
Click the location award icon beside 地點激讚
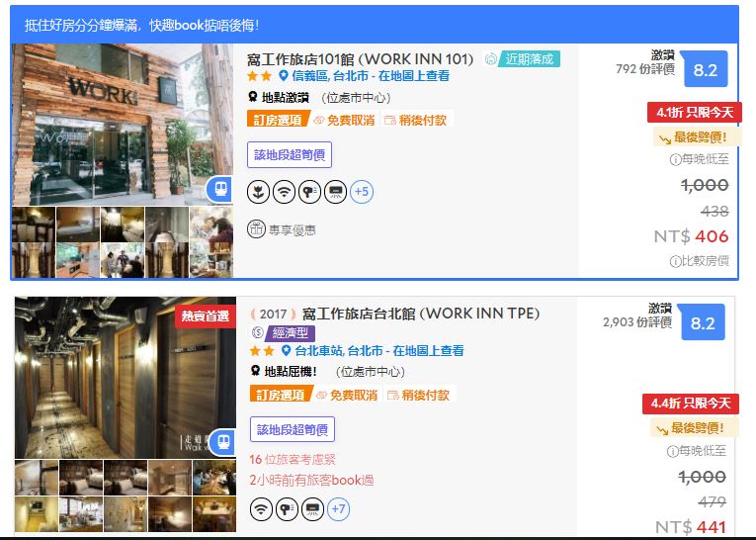pos(253,97)
